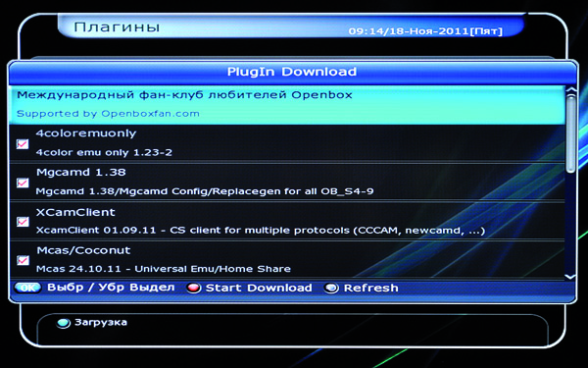Click the red Start Download button icon
Viewport: 588px width, 368px height.
point(194,288)
